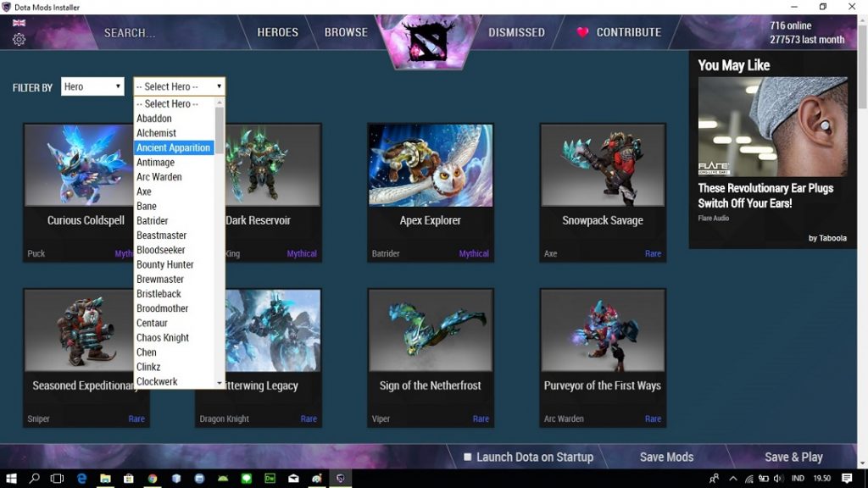The image size is (868, 488).
Task: Open the Contribute tab
Action: [628, 33]
